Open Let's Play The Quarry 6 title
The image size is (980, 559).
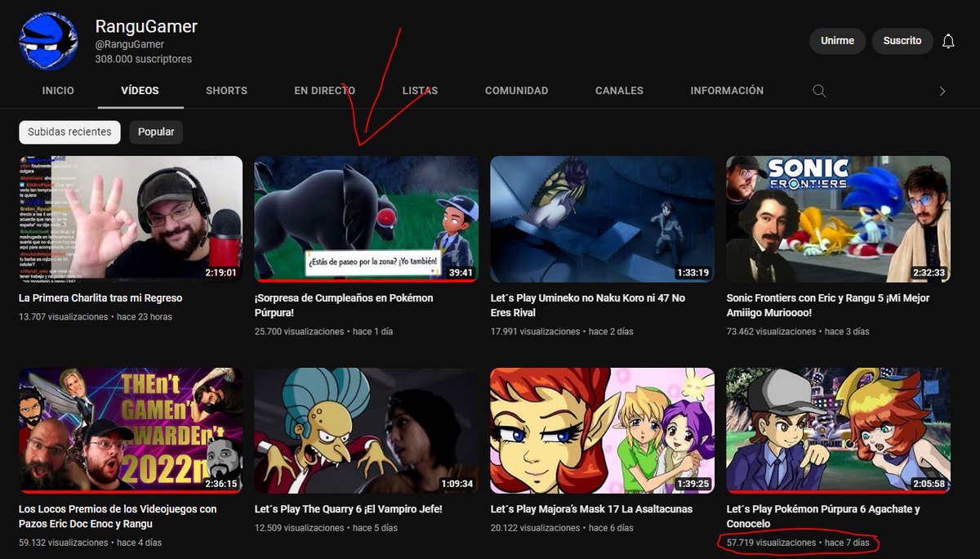[349, 509]
